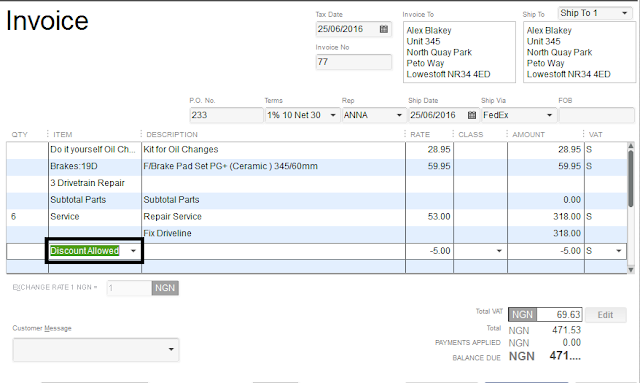Open the Ship Date calendar picker

[x=472, y=115]
